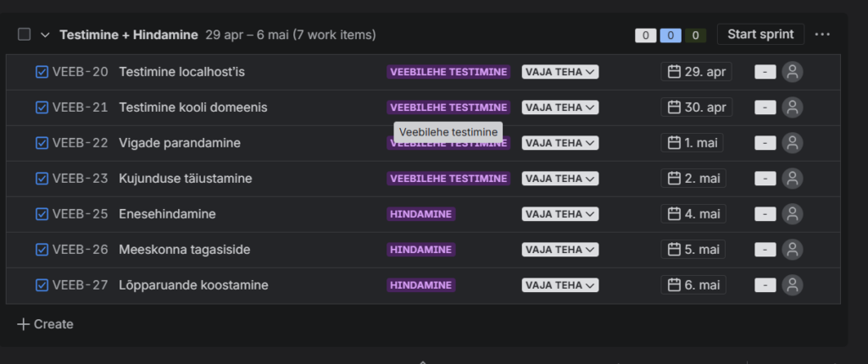868x364 pixels.
Task: Open the unassigned avatar on VEEB-22
Action: 793,143
